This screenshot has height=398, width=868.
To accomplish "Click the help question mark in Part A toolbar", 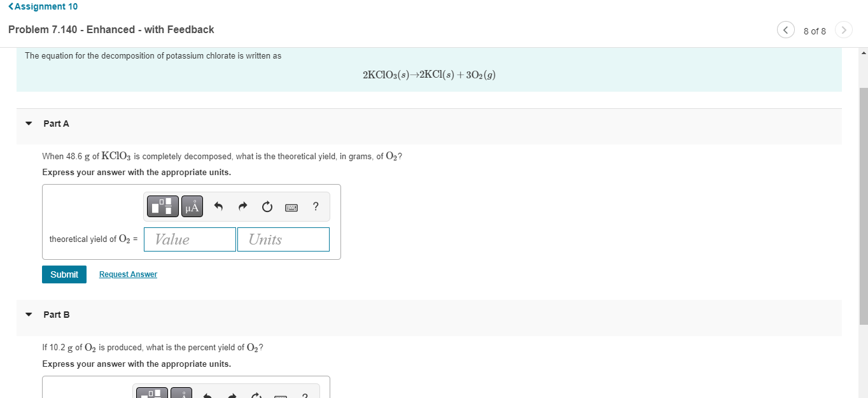I will pos(315,206).
